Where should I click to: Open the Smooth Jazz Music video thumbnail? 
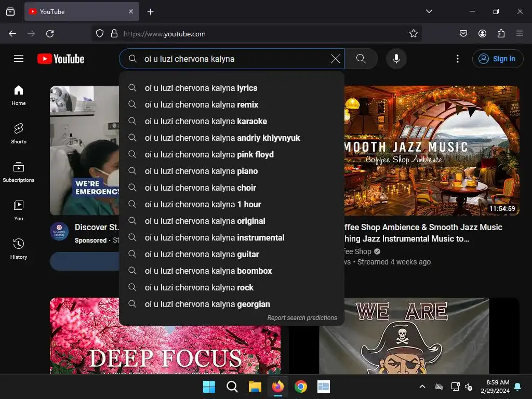[432, 150]
